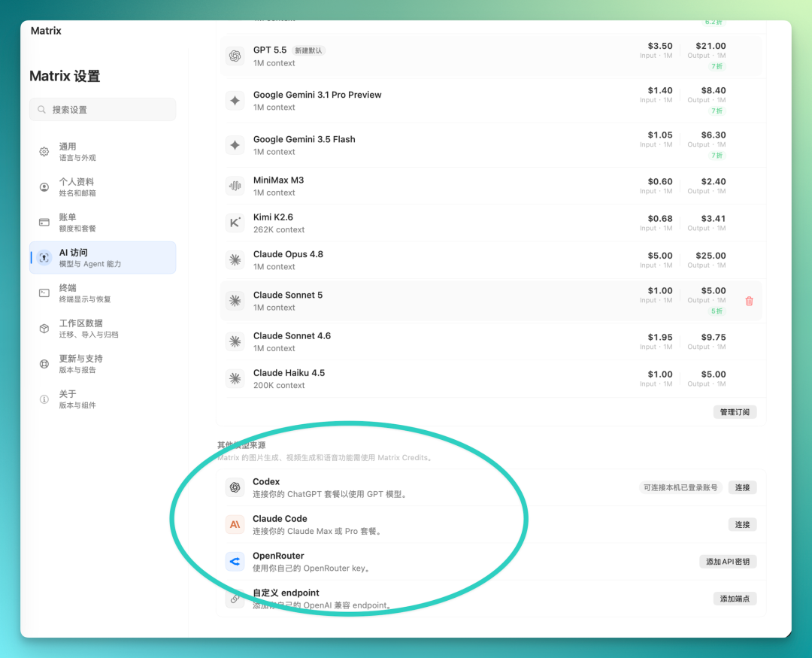Click 添加端点 button for custom endpoint

click(735, 599)
